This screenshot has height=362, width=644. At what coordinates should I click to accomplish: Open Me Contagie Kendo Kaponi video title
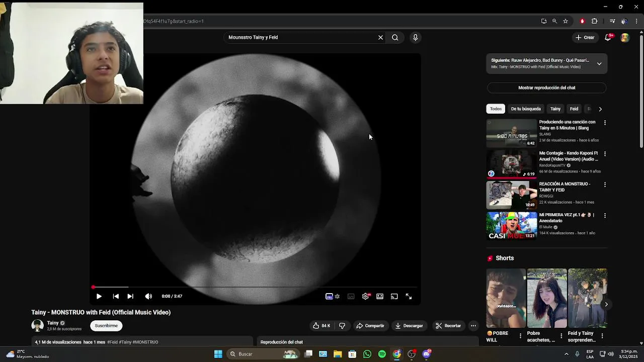[x=569, y=156]
